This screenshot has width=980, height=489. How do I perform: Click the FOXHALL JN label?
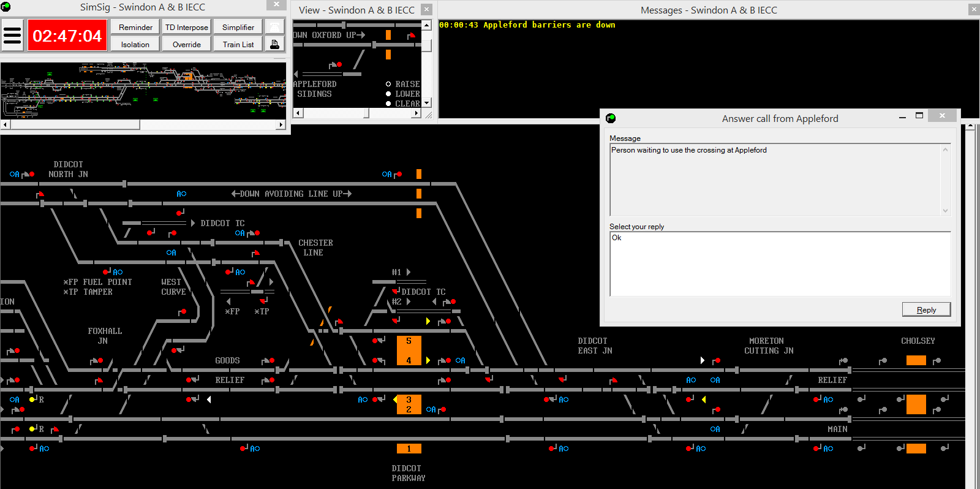click(x=105, y=336)
